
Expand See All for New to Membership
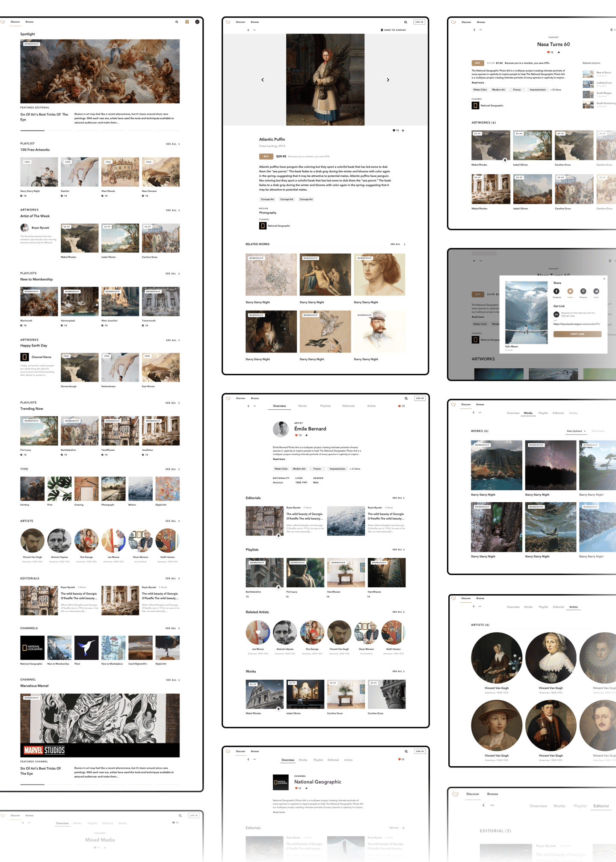click(x=173, y=274)
